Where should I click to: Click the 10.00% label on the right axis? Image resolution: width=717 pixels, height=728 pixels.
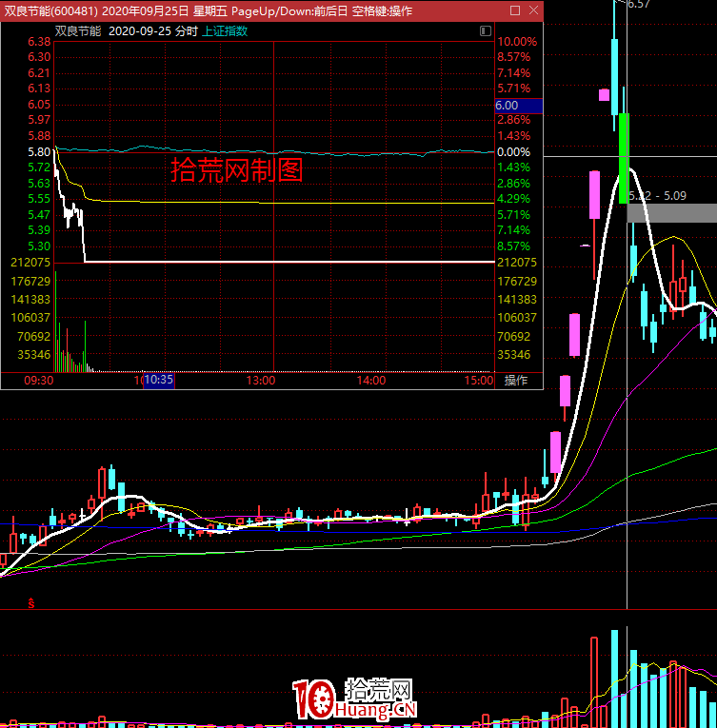[517, 42]
